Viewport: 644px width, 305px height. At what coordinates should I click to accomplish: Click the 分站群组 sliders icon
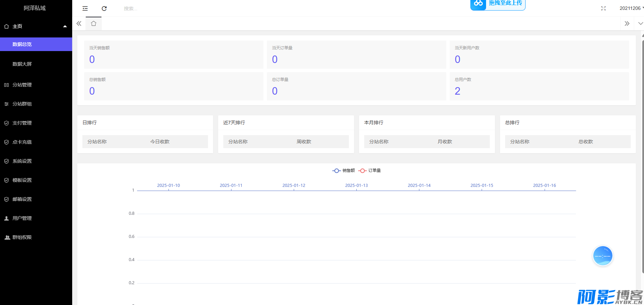6,104
